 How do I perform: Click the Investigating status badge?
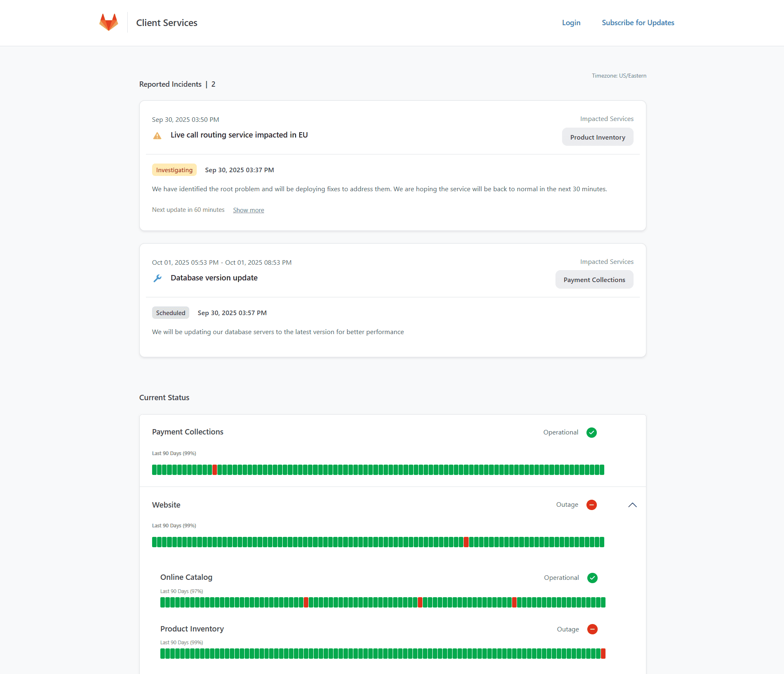click(174, 170)
